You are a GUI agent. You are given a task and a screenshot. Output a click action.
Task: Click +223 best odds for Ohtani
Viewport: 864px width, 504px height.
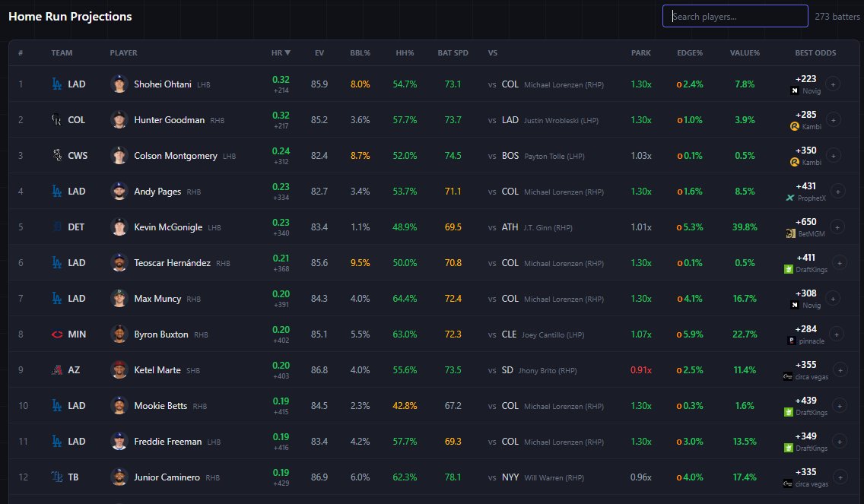pos(805,79)
